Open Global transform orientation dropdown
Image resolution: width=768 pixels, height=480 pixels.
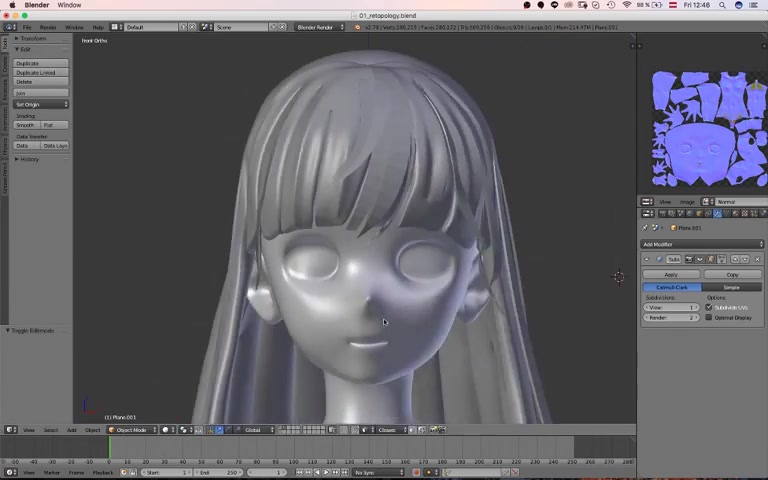(259, 430)
